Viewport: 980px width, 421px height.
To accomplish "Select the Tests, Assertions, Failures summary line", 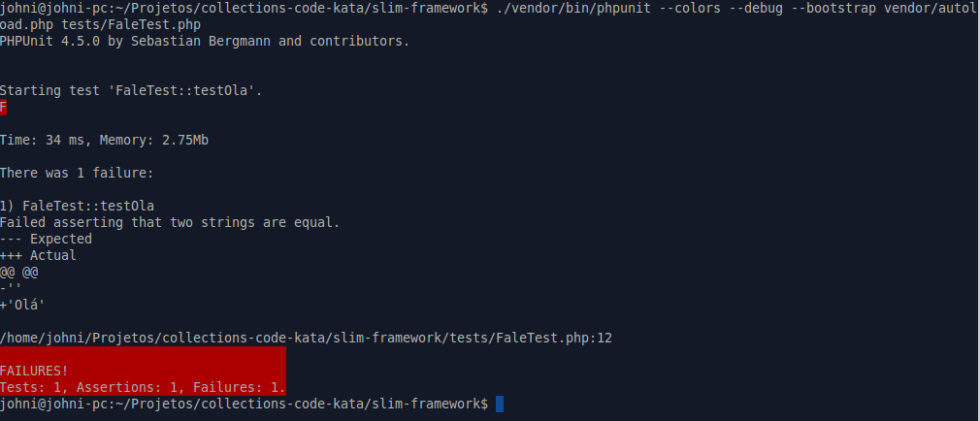I will click(143, 387).
